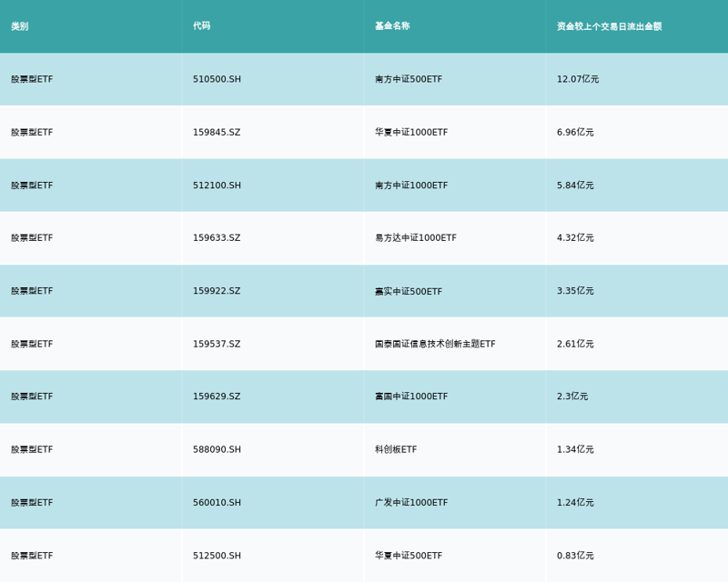The width and height of the screenshot is (728, 582).
Task: Select fund name 华夏中证500ETF
Action: click(x=409, y=556)
